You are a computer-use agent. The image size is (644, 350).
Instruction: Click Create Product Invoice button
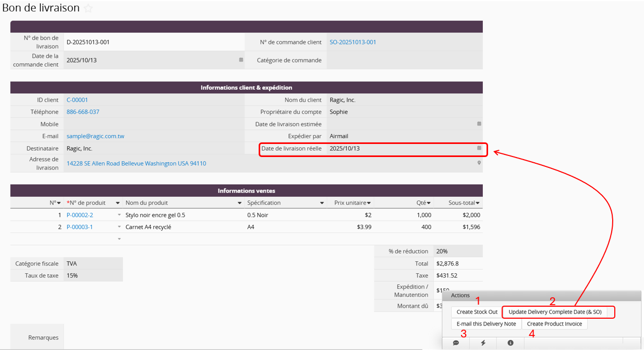coord(554,324)
